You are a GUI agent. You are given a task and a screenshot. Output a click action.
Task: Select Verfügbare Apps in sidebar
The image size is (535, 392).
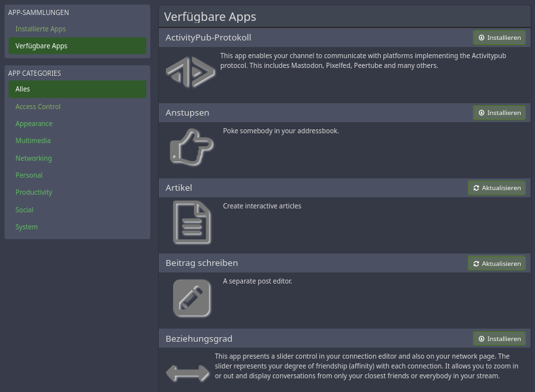pos(41,46)
